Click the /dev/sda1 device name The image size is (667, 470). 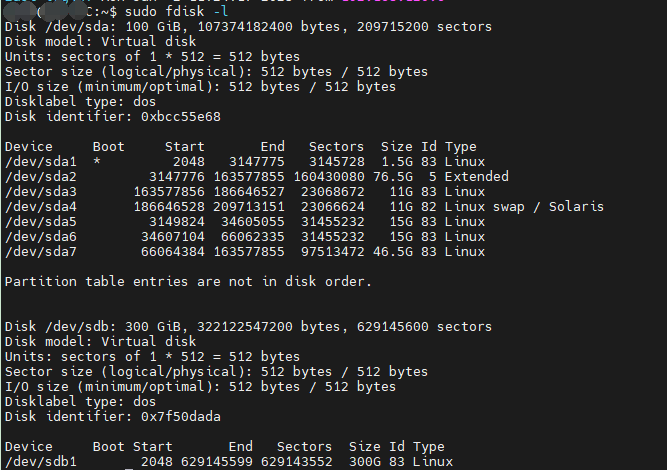coord(40,161)
